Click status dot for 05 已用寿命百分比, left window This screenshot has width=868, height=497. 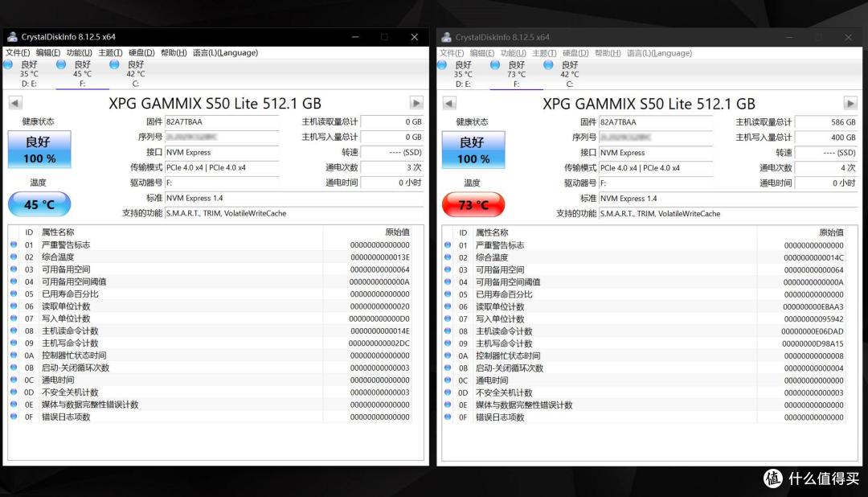coord(14,294)
